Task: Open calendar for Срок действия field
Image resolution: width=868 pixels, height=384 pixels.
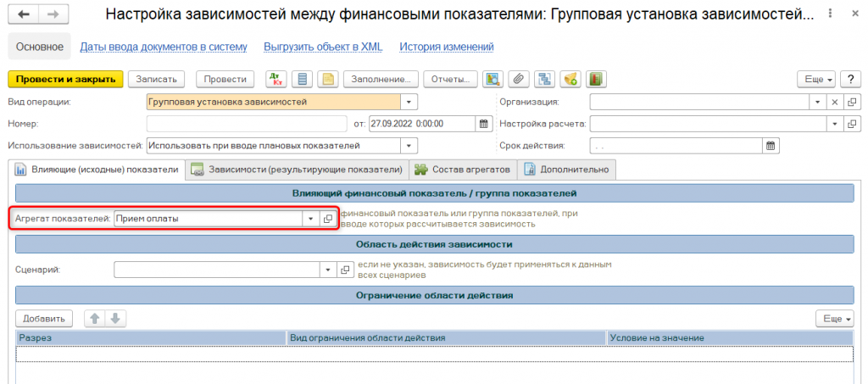Action: (x=771, y=146)
